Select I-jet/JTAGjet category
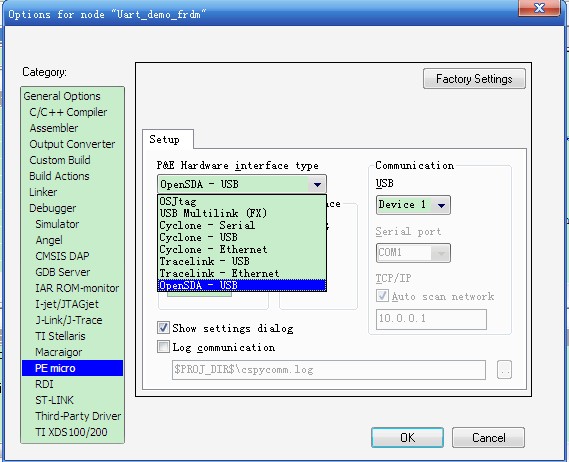The image size is (569, 462). [67, 304]
